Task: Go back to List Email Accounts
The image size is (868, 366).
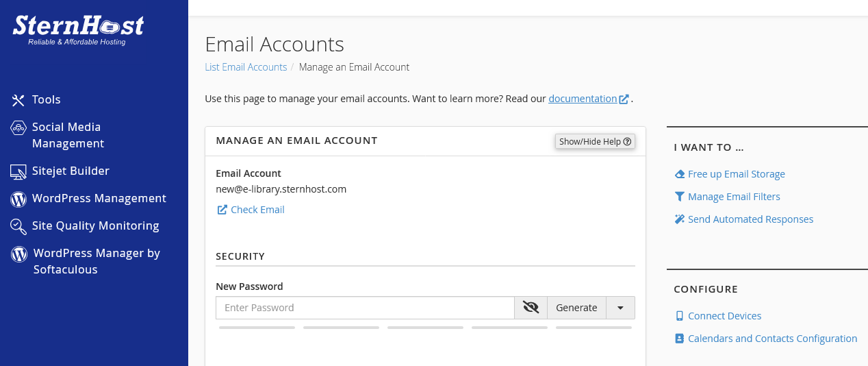Action: 246,67
